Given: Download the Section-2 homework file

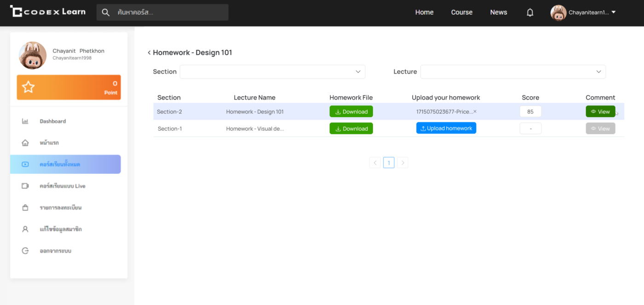Looking at the screenshot, I should pos(351,112).
